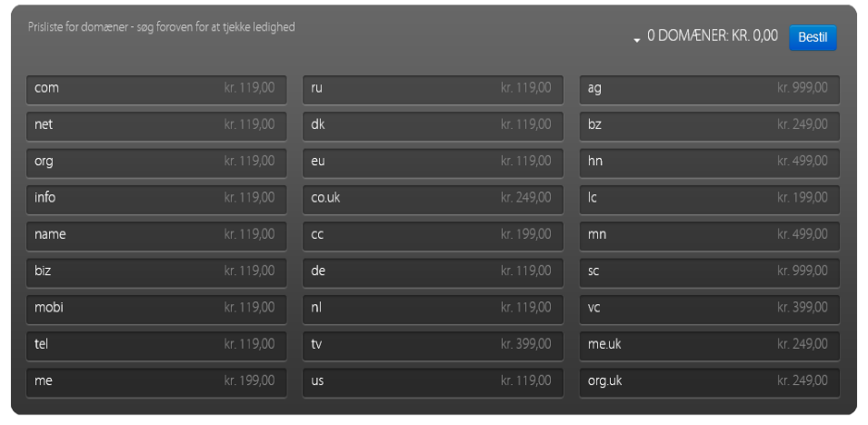Open the 0 DOMÆNER cart summary

713,36
